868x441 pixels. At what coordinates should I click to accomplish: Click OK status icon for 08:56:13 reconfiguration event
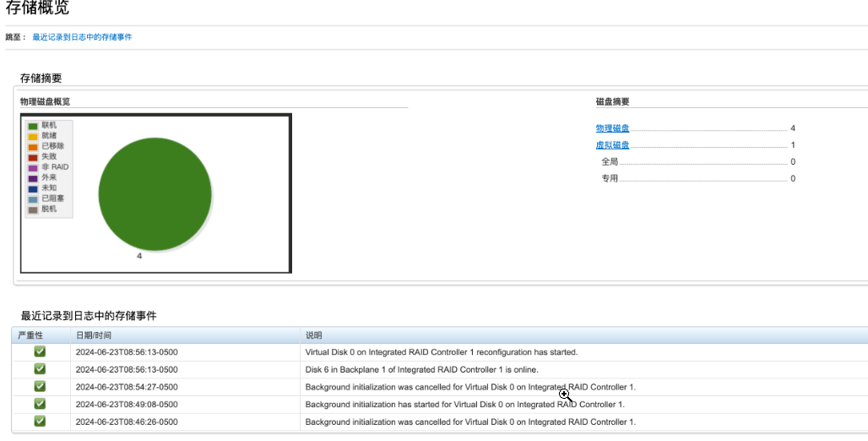coord(40,351)
